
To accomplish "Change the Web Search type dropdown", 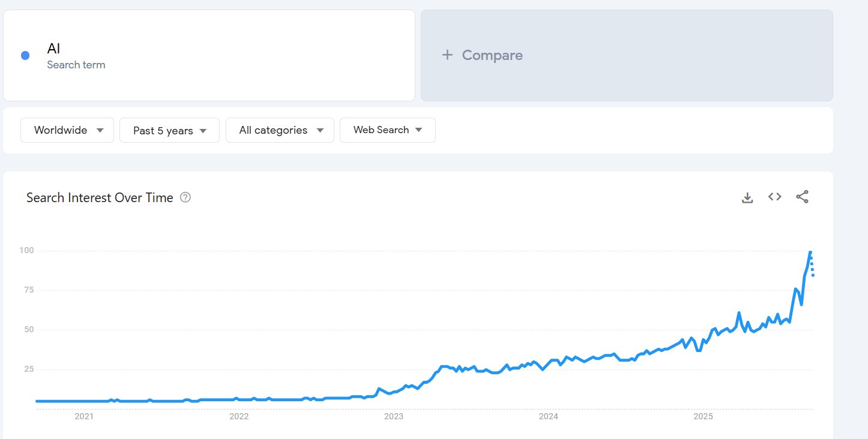I will tap(387, 130).
